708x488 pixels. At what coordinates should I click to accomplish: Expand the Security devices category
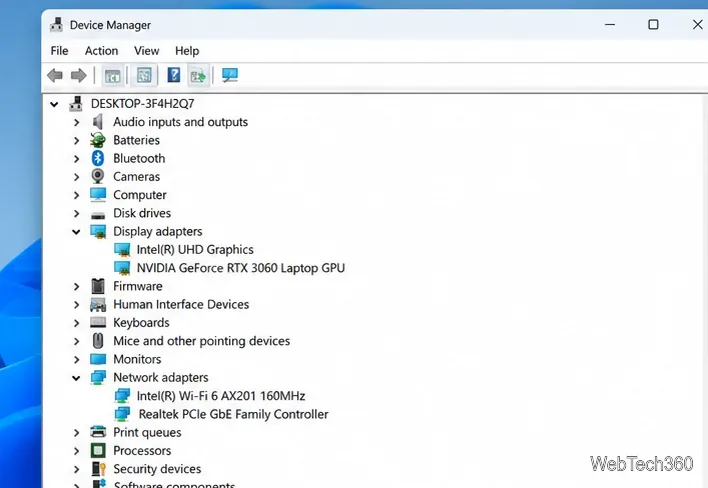(x=77, y=469)
